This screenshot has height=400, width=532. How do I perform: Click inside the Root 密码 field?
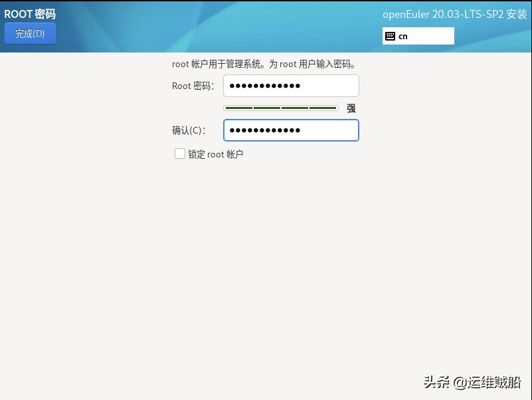pos(291,85)
